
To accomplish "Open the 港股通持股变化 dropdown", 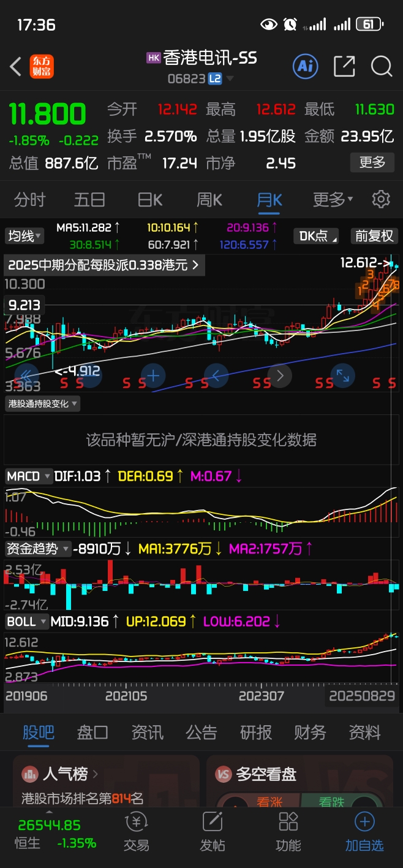I will pos(42,404).
